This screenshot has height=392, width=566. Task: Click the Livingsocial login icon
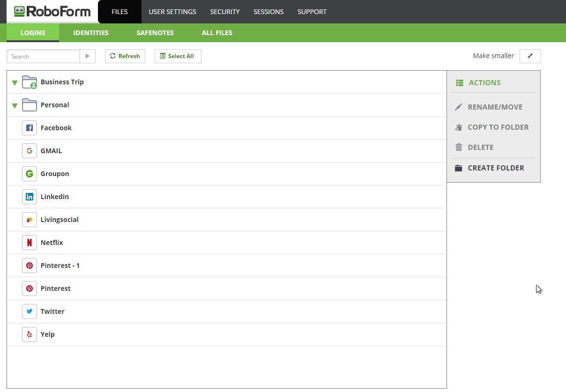pyautogui.click(x=30, y=220)
